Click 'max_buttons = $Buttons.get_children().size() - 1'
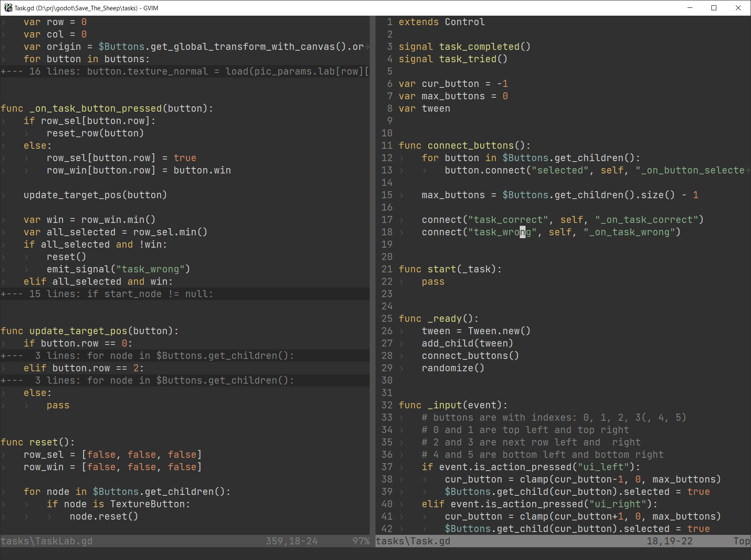The height and width of the screenshot is (560, 751). 560,195
